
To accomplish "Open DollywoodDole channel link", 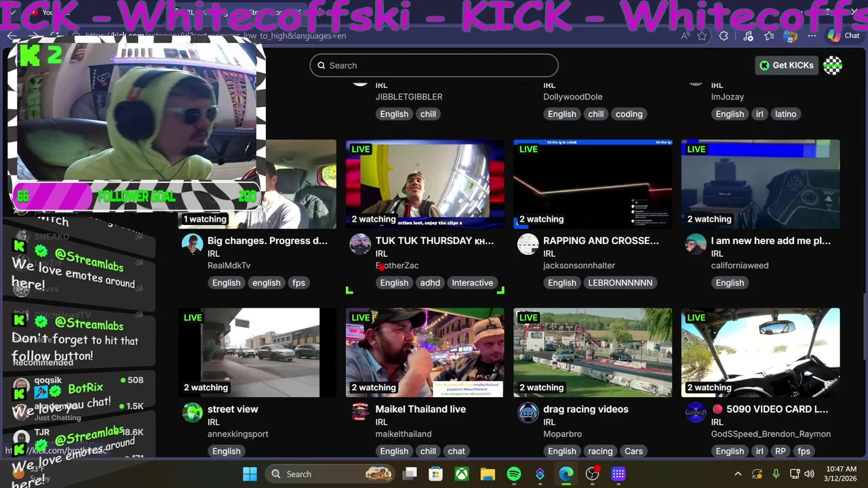I will pos(573,97).
